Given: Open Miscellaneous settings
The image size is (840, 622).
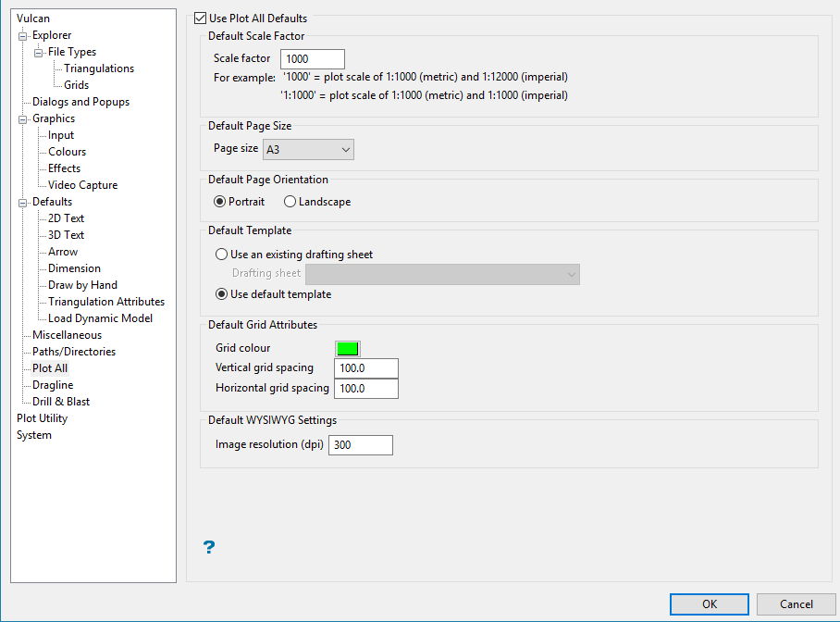Looking at the screenshot, I should tap(67, 334).
